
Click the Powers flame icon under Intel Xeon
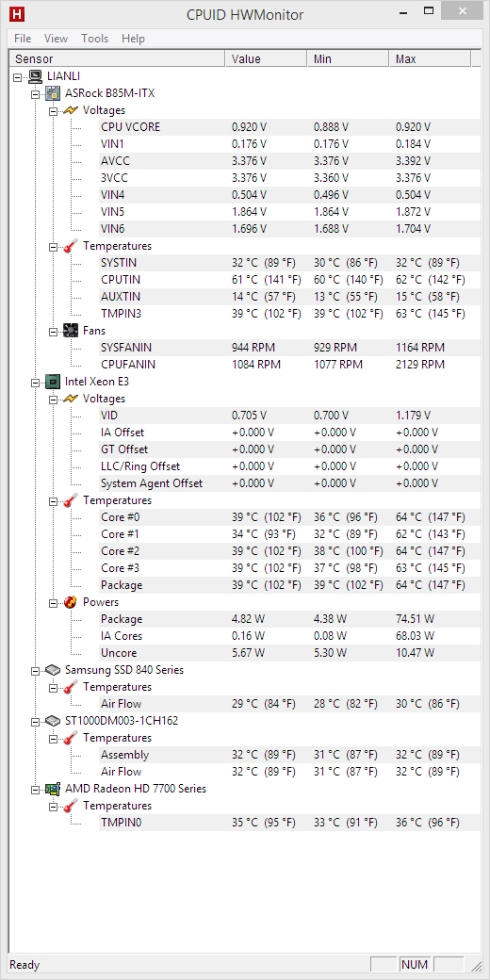(x=71, y=602)
